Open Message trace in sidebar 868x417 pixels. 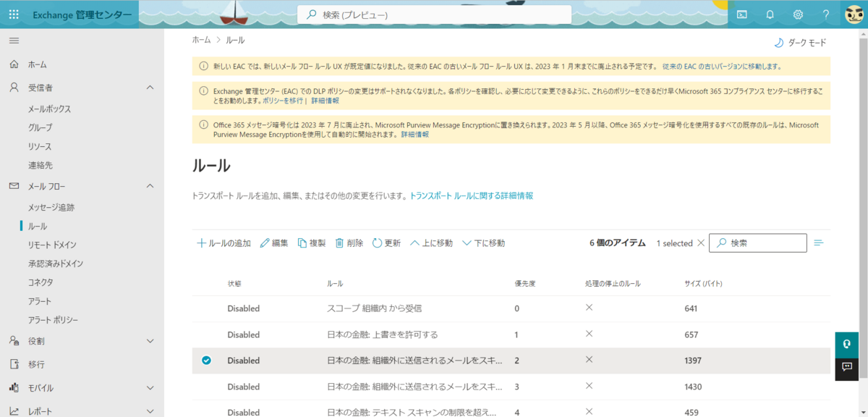[x=51, y=207]
